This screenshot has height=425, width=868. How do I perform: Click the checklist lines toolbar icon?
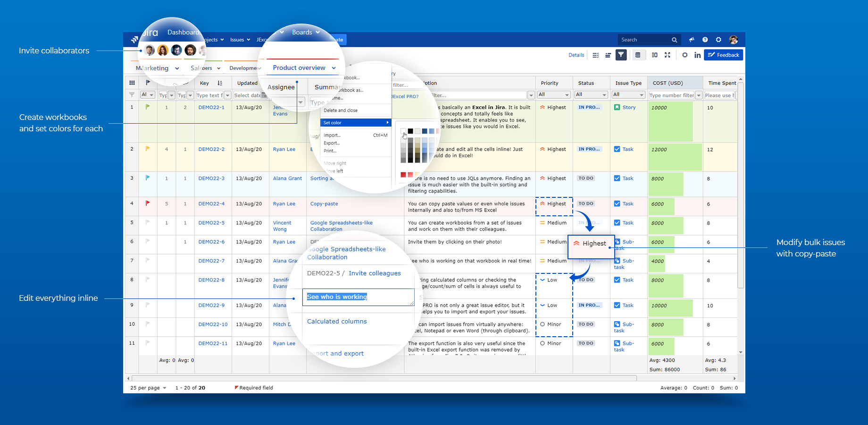596,55
